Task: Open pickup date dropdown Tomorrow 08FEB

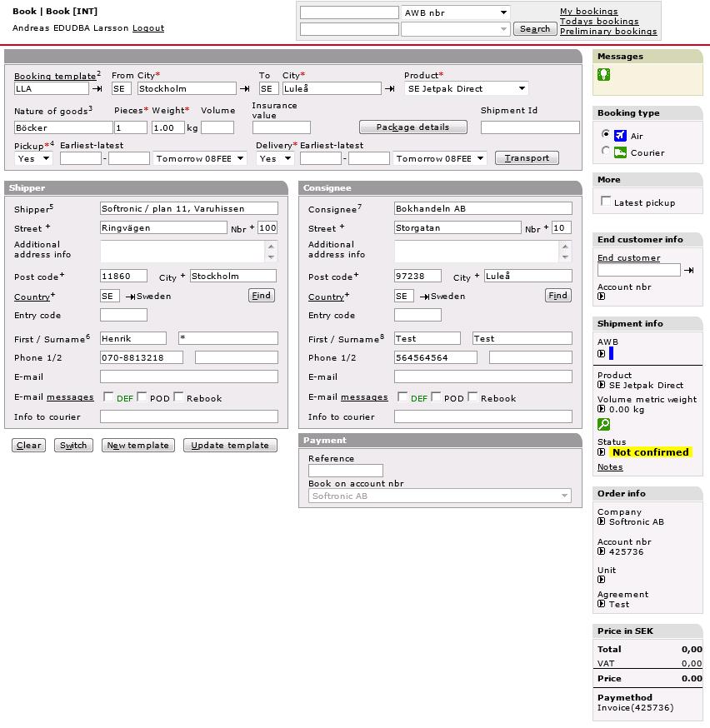Action: [200, 158]
